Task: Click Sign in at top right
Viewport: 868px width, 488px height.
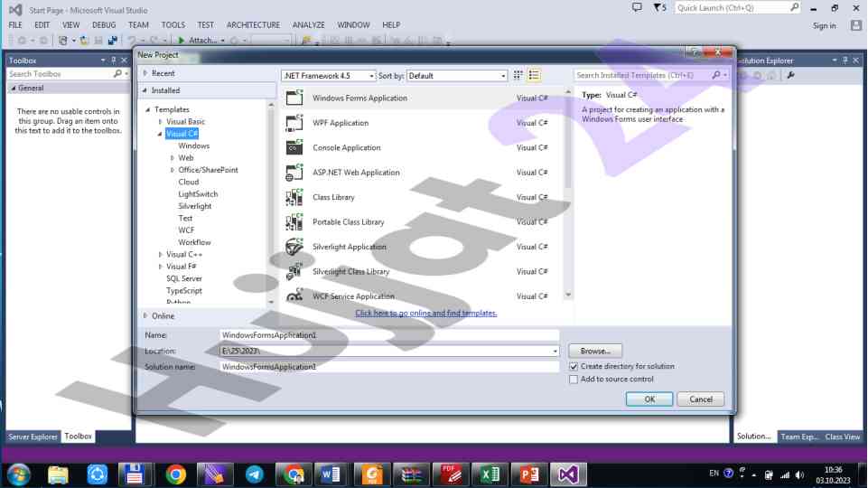Action: [824, 25]
